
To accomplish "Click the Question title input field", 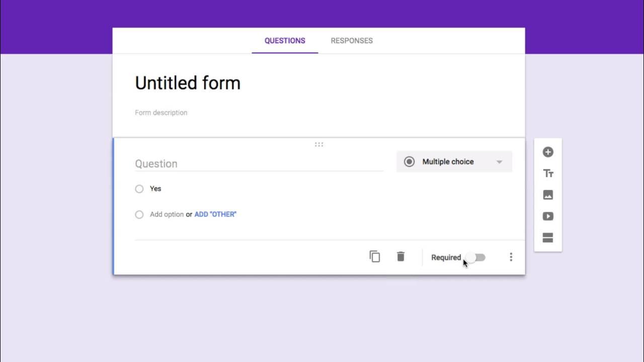I will click(259, 164).
